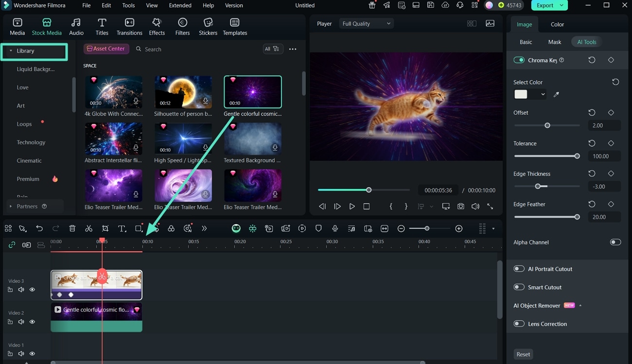Expand more timeline tools with double chevron
The image size is (632, 364).
point(204,228)
